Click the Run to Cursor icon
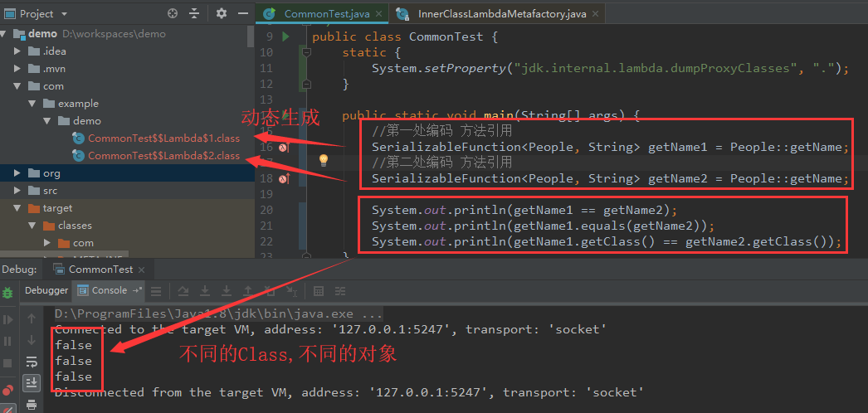 291,291
